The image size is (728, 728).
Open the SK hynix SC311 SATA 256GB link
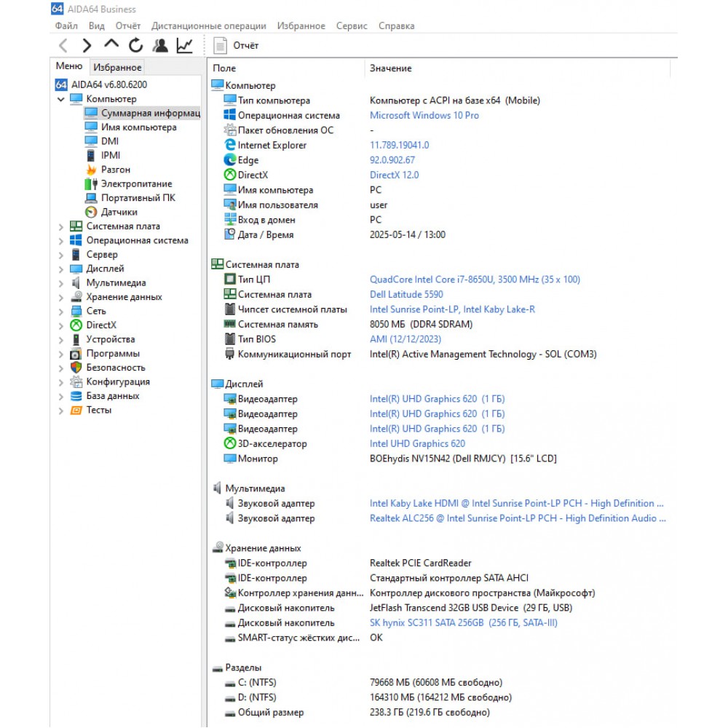coord(463,623)
